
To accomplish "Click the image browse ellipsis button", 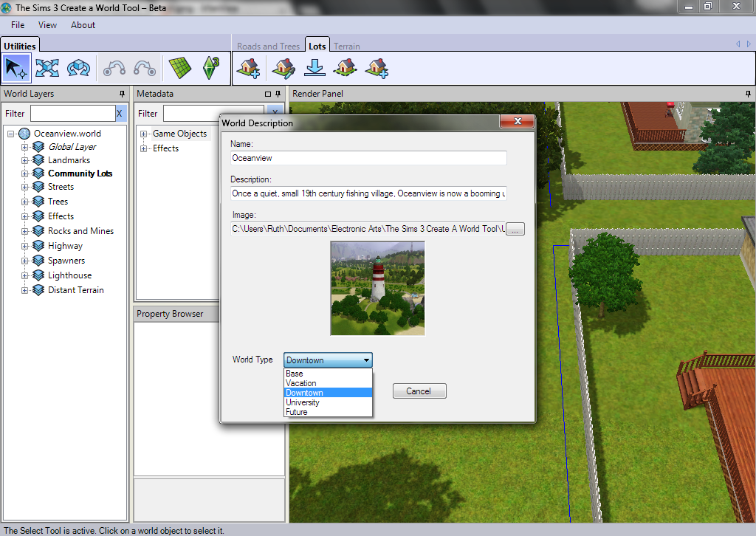I will coord(515,230).
